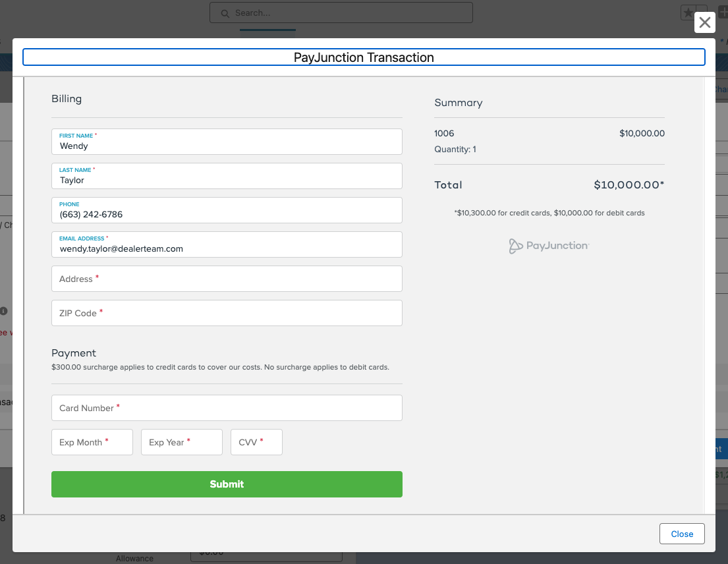This screenshot has height=564, width=728.
Task: Click the Payment section heading
Action: click(x=74, y=352)
